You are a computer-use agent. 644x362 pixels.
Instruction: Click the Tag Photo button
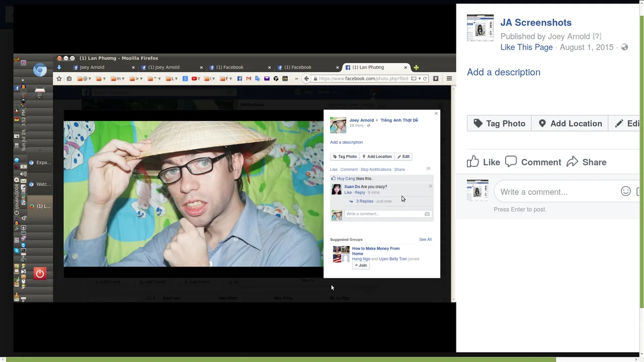499,124
